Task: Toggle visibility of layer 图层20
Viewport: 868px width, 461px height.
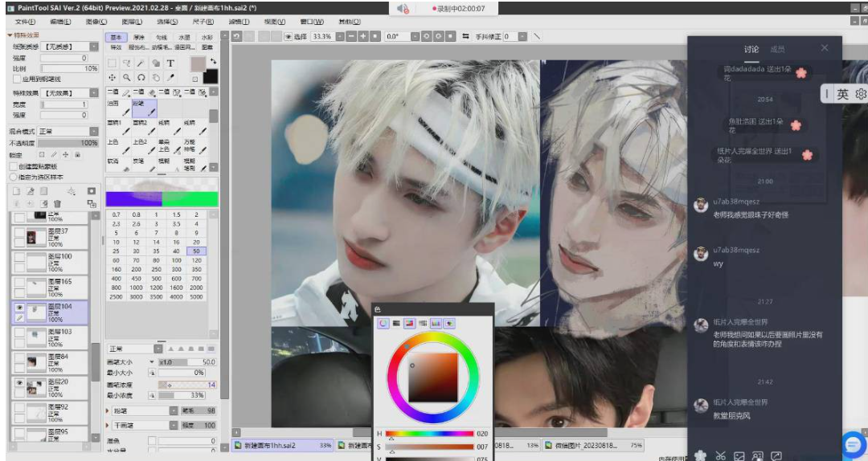Action: [18, 383]
